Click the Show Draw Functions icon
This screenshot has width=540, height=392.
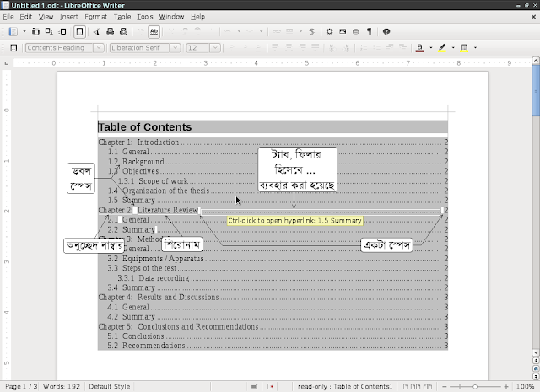click(312, 32)
